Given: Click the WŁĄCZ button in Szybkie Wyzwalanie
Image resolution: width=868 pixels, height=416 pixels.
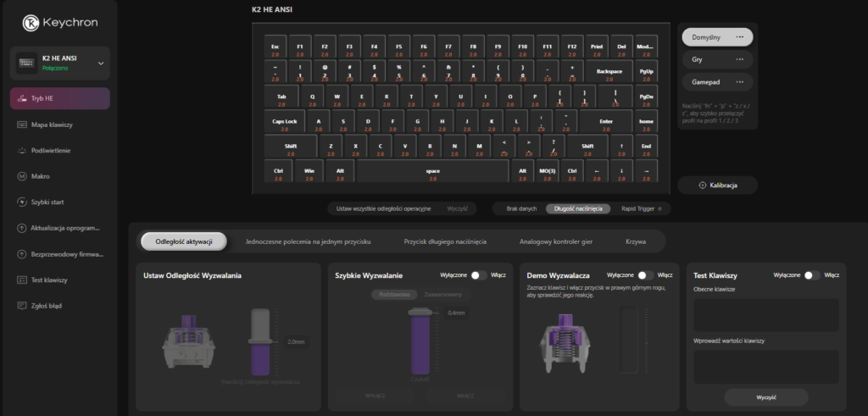Looking at the screenshot, I should coord(465,396).
